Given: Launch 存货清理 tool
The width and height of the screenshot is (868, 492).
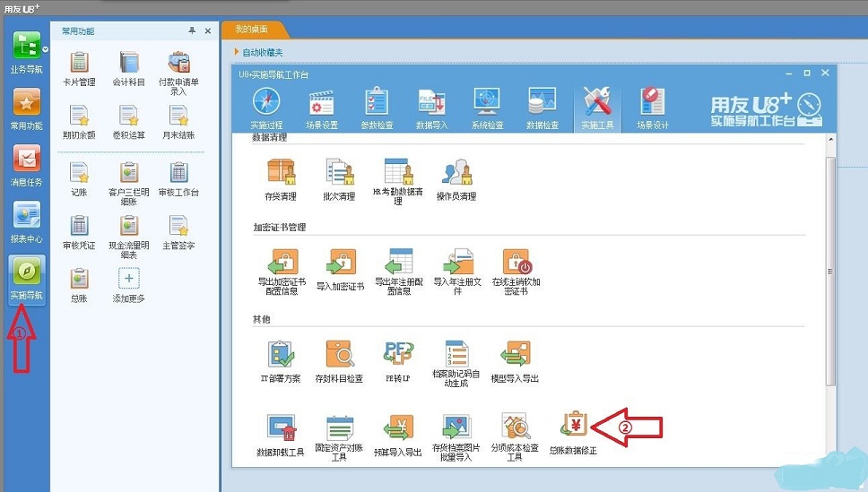Looking at the screenshot, I should click(x=281, y=178).
